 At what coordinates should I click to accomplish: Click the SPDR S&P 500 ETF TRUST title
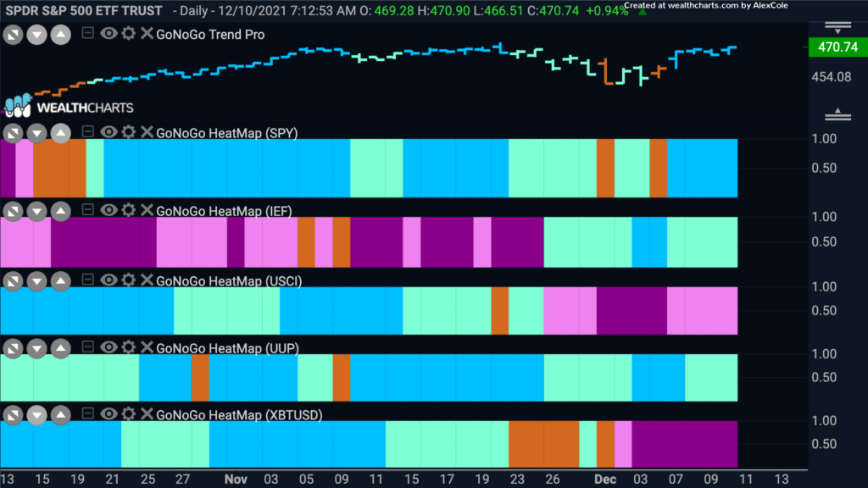(84, 10)
